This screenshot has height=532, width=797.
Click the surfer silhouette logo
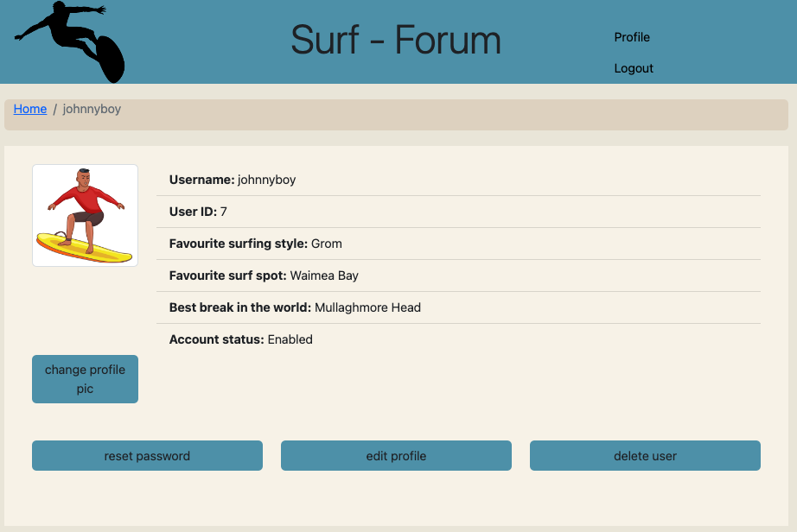[71, 41]
